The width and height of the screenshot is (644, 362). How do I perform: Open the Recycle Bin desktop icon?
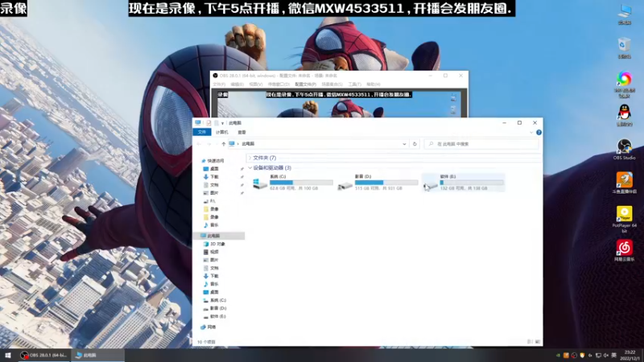pyautogui.click(x=625, y=47)
